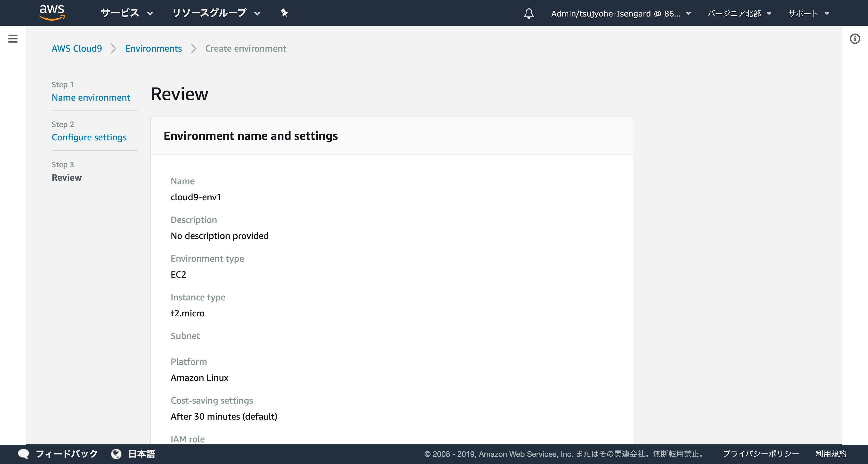Image resolution: width=868 pixels, height=464 pixels.
Task: Click the globe language icon
Action: click(x=116, y=454)
